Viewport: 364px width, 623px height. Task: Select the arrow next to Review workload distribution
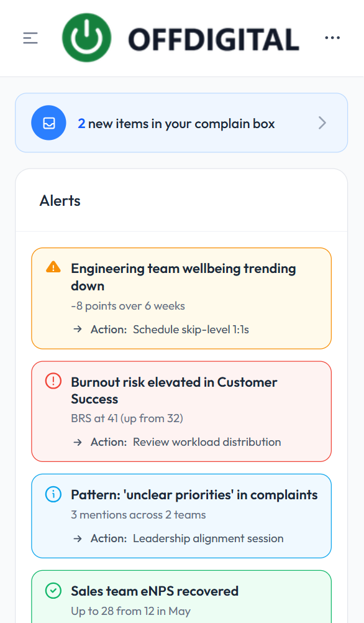pyautogui.click(x=78, y=442)
